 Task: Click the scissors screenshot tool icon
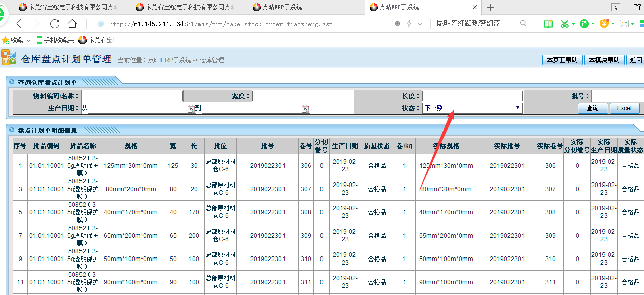pos(564,24)
